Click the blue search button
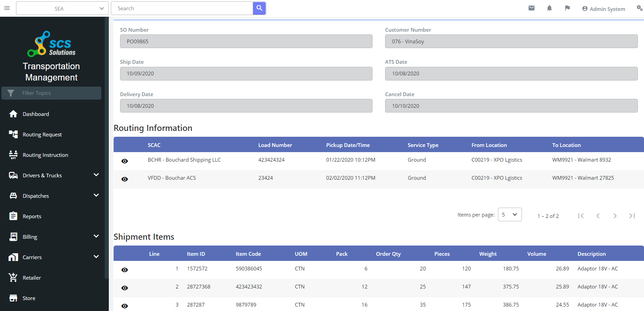The image size is (644, 311). pyautogui.click(x=259, y=8)
